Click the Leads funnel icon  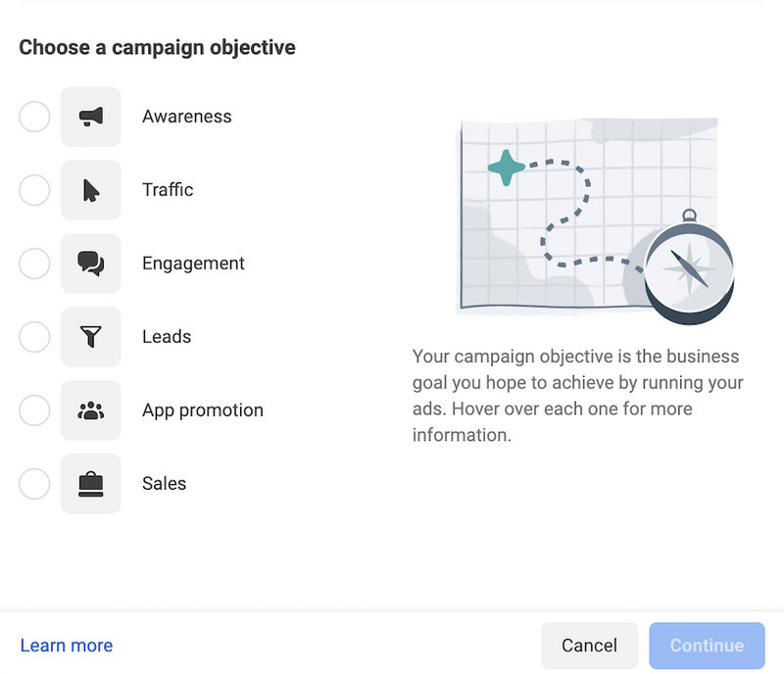click(90, 337)
